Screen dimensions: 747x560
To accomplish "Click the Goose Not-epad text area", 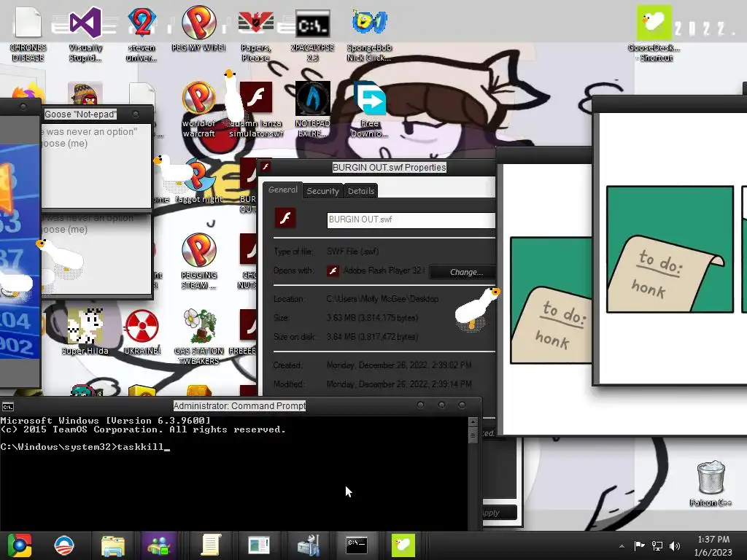I will pos(97,166).
